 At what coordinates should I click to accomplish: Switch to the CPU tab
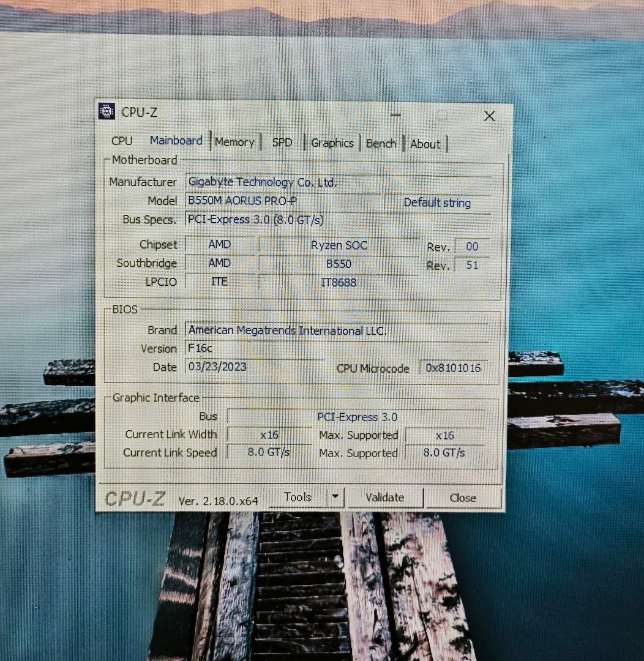click(122, 140)
